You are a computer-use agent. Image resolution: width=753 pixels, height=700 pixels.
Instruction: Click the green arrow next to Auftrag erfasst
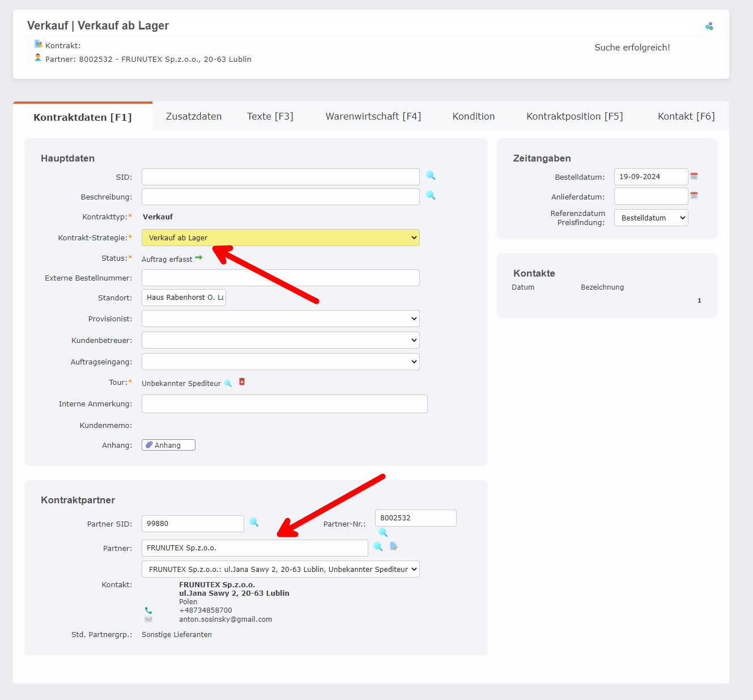click(199, 258)
